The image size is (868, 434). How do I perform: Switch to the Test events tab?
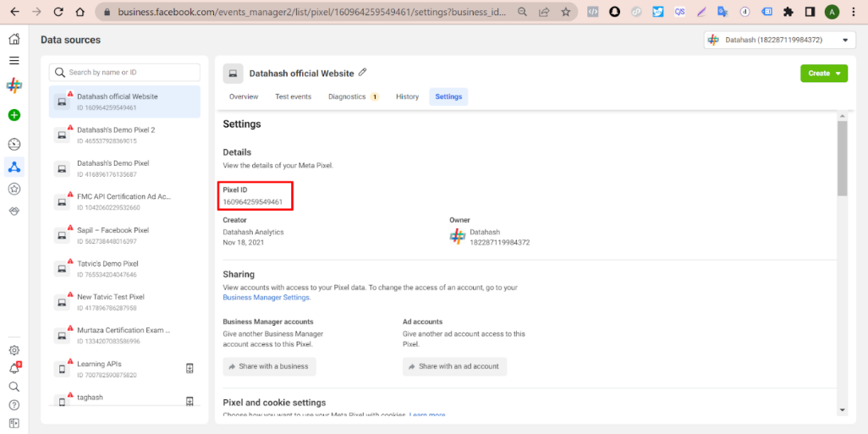(294, 96)
